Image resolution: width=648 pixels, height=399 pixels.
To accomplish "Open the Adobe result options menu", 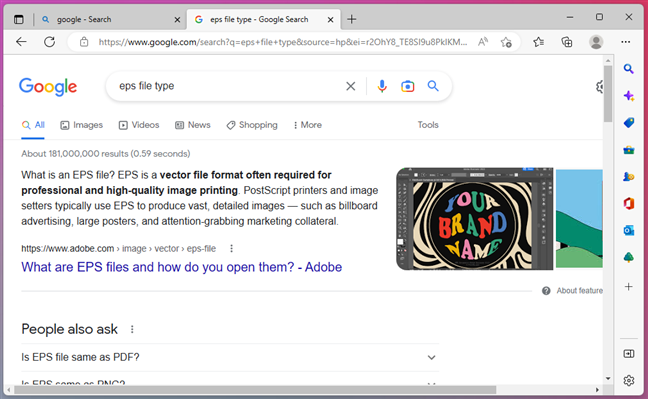I will [x=231, y=248].
